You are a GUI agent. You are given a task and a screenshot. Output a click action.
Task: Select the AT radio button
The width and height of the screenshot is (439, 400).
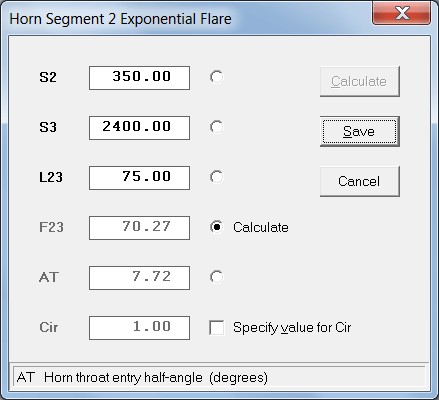pyautogui.click(x=217, y=277)
